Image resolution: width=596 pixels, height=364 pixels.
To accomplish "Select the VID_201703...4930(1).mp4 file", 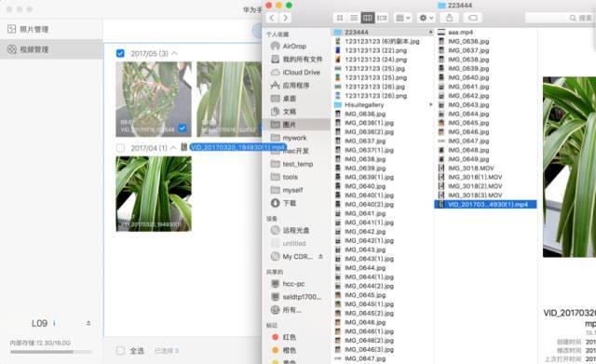I will click(x=485, y=205).
